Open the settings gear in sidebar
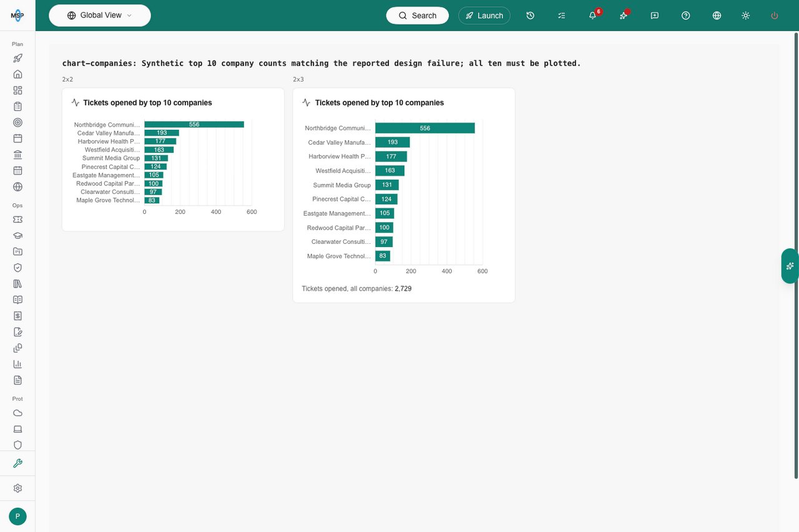 pyautogui.click(x=17, y=488)
